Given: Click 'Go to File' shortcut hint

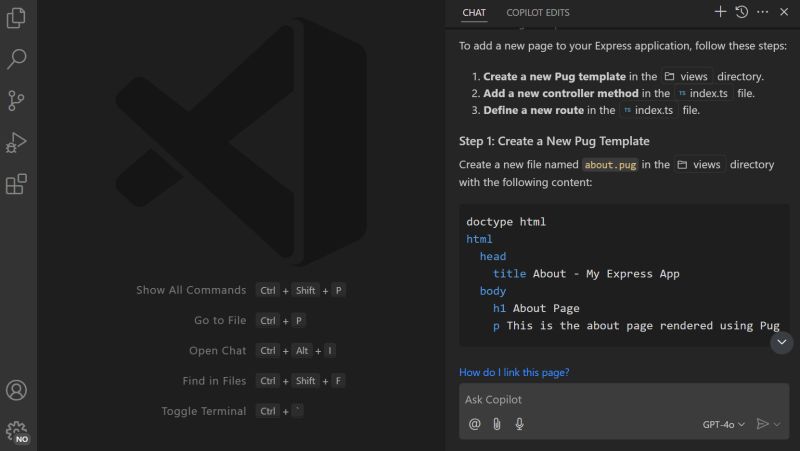Looking at the screenshot, I should [220, 320].
